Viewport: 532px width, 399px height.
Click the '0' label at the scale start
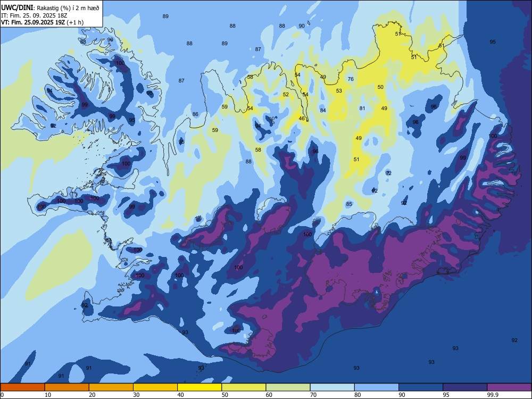[x=2, y=395]
